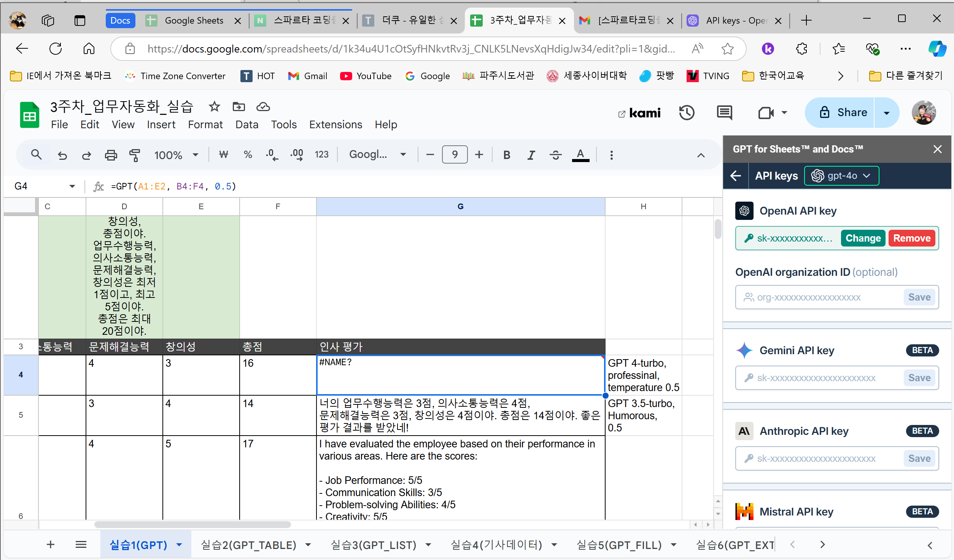Open browser extensions puzzle icon
This screenshot has height=560, width=954.
tap(801, 49)
